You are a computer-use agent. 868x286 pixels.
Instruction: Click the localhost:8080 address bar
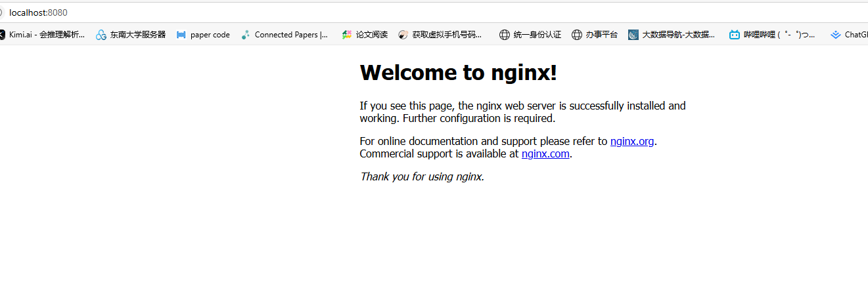[x=434, y=12]
